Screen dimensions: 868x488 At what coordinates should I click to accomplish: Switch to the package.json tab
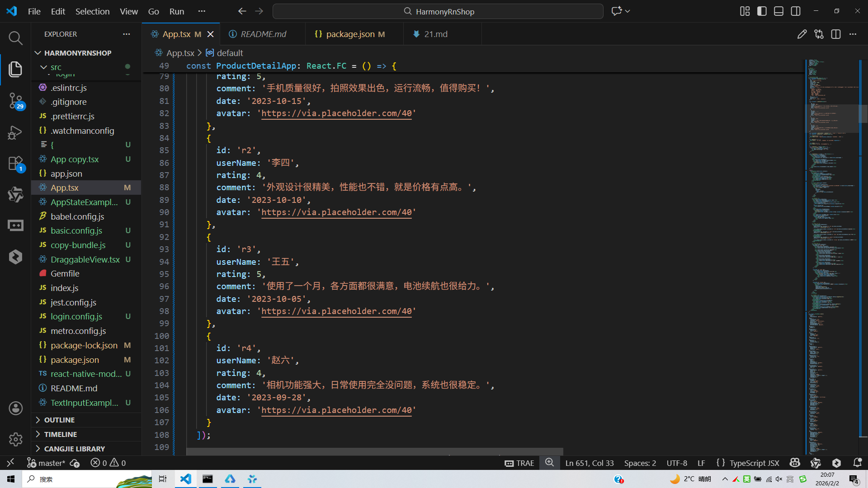[350, 34]
